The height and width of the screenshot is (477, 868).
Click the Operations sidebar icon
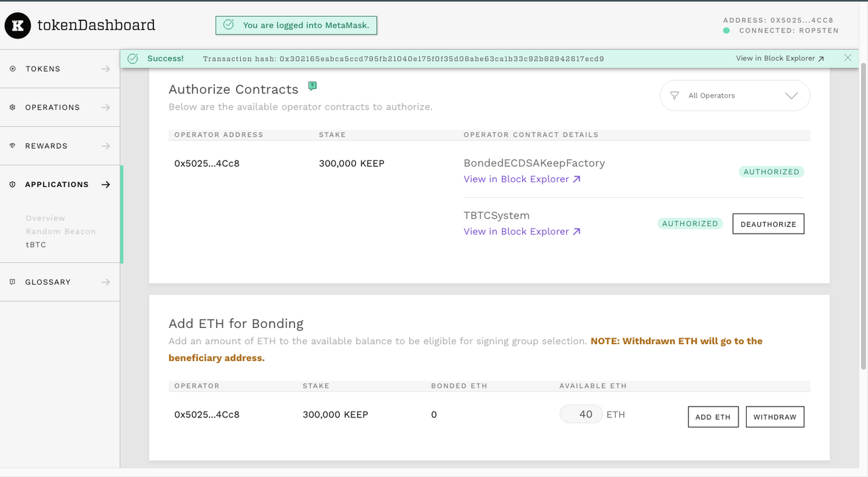tap(12, 108)
